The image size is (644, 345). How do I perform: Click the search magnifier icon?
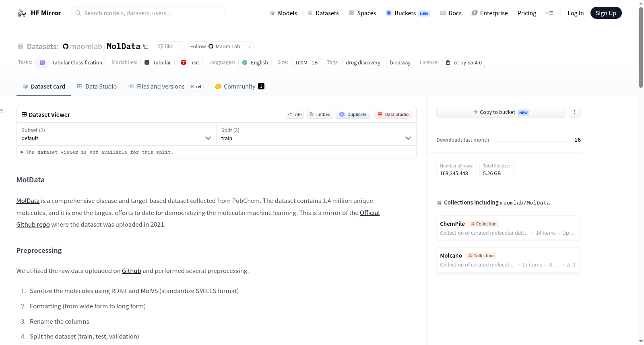78,13
